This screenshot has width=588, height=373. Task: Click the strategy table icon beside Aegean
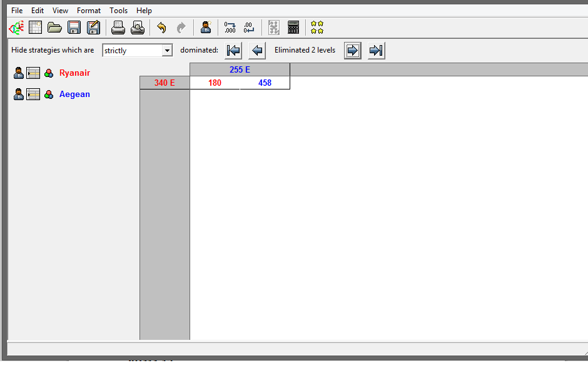[33, 94]
